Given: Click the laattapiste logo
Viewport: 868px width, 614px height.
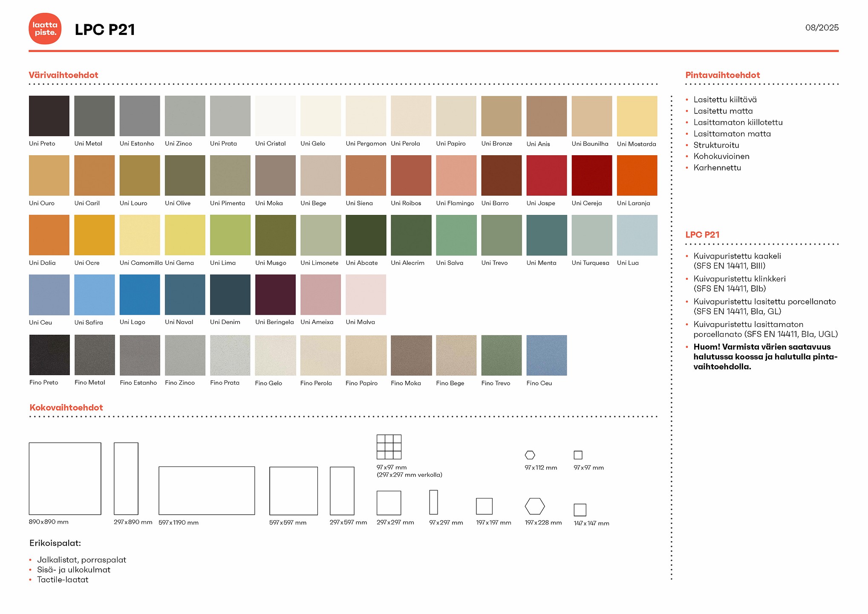Looking at the screenshot, I should tap(45, 29).
